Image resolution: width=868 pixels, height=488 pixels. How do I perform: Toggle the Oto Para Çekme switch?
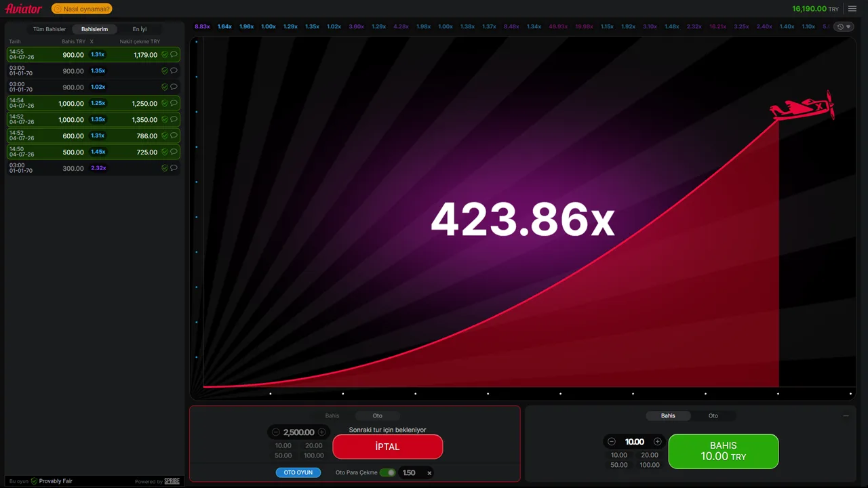tap(387, 472)
